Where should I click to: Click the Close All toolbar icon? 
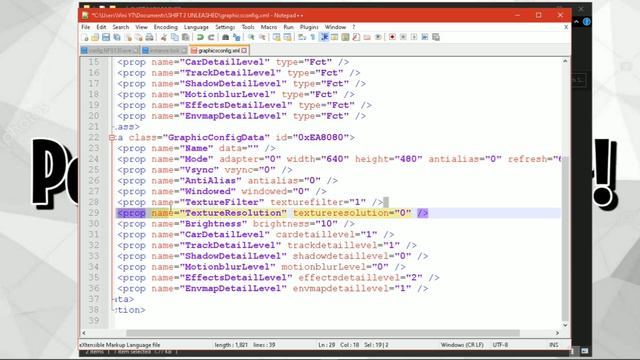[x=138, y=37]
